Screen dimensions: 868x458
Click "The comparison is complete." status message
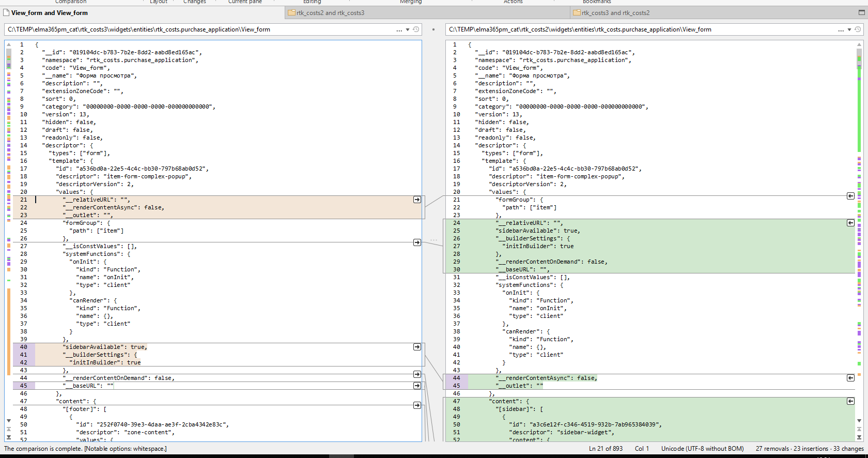[43, 449]
